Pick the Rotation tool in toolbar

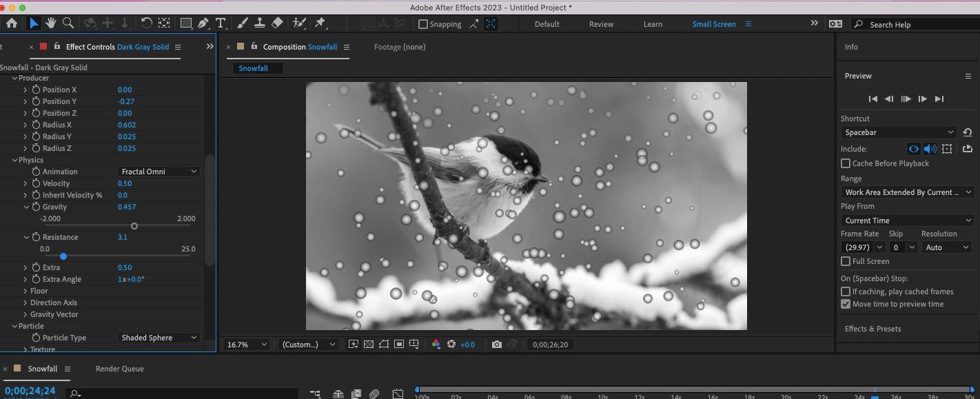(146, 23)
